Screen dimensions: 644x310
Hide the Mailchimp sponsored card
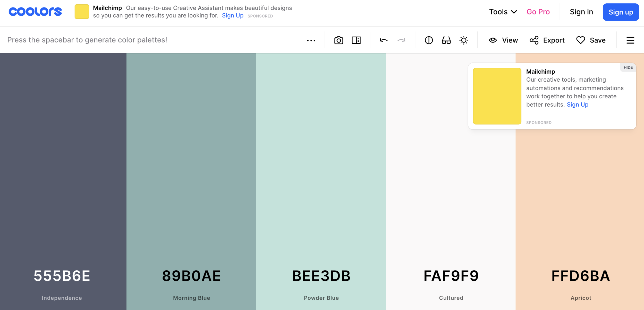628,67
